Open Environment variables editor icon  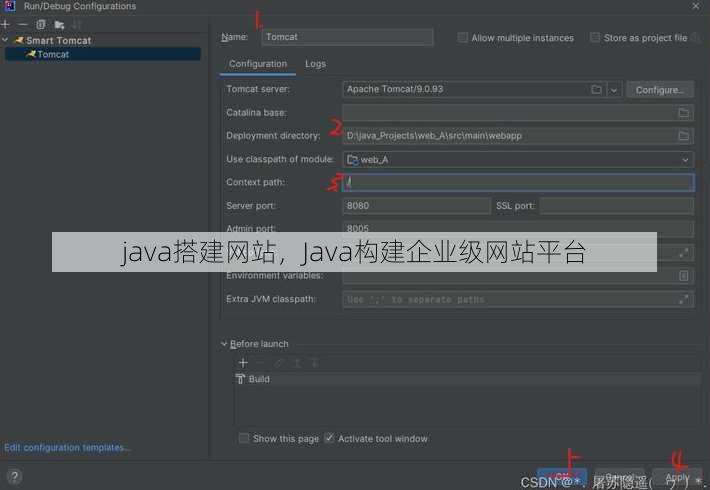pyautogui.click(x=684, y=275)
